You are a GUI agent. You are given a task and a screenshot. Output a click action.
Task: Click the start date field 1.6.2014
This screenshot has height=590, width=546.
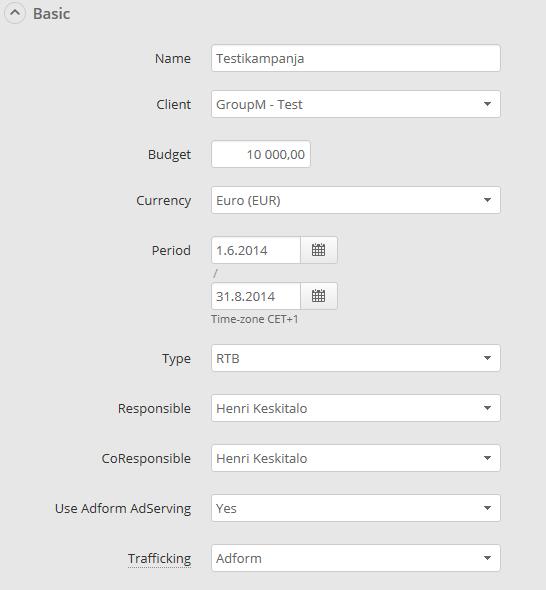tap(256, 250)
